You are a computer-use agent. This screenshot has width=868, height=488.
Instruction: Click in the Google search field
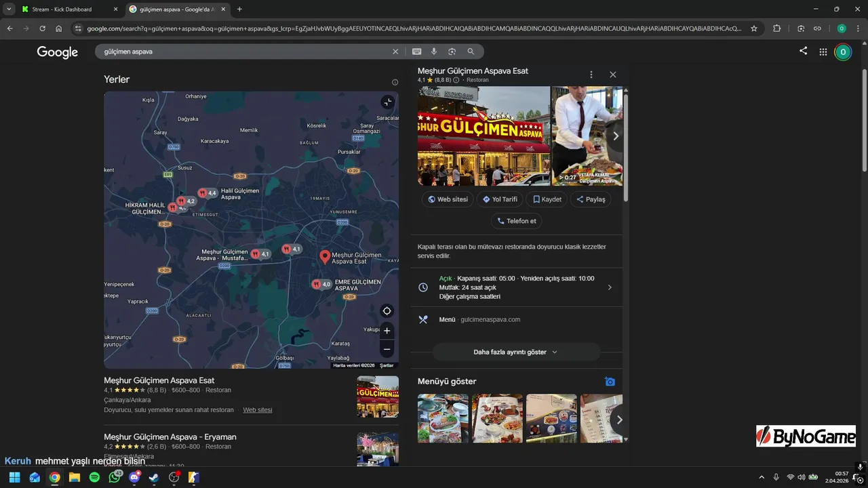(x=244, y=52)
